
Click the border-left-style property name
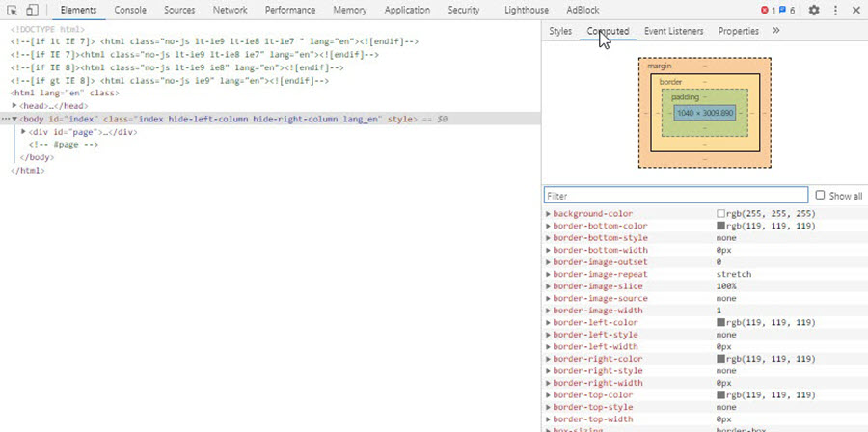click(x=595, y=334)
